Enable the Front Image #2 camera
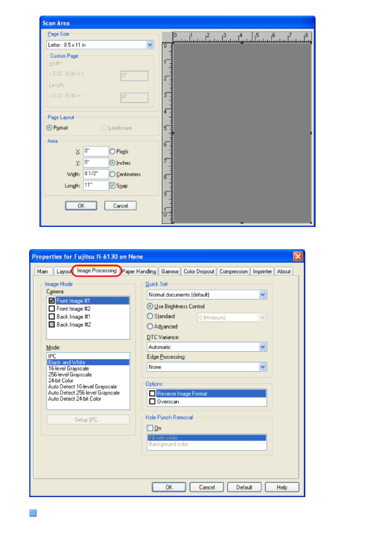Screen dimensions: 392x555 52,308
